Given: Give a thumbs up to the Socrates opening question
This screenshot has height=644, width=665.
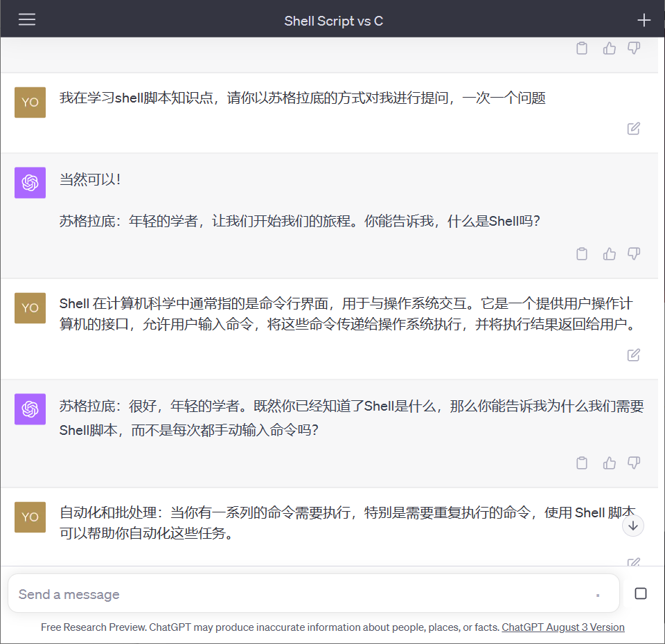Looking at the screenshot, I should click(609, 253).
